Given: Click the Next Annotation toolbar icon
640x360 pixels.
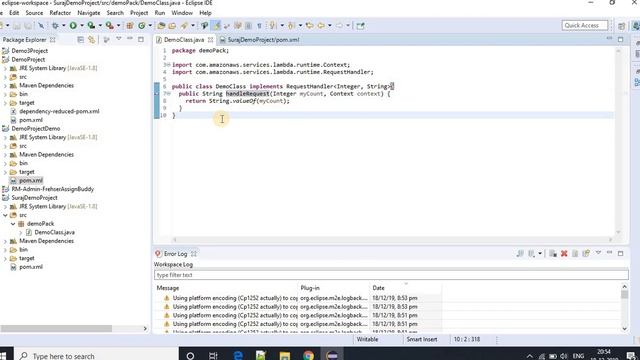Looking at the screenshot, I should click(x=272, y=26).
